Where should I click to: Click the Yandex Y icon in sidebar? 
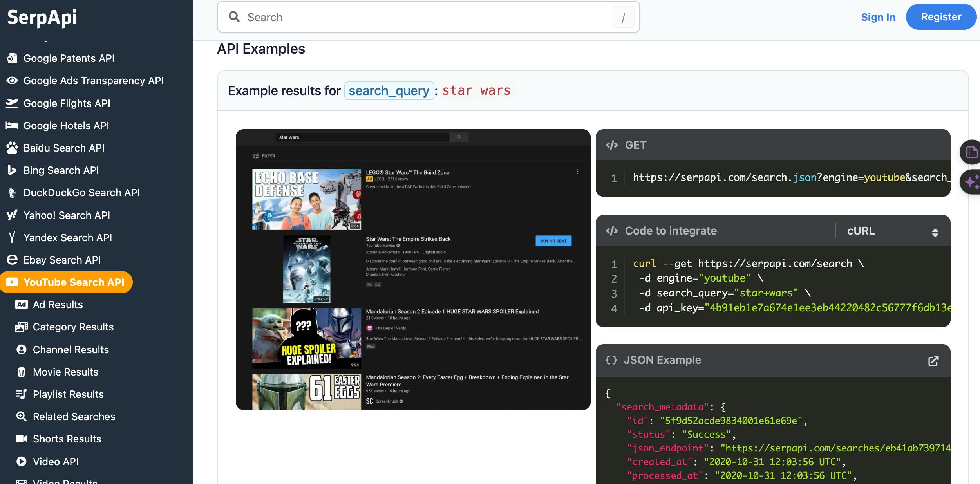click(x=12, y=238)
